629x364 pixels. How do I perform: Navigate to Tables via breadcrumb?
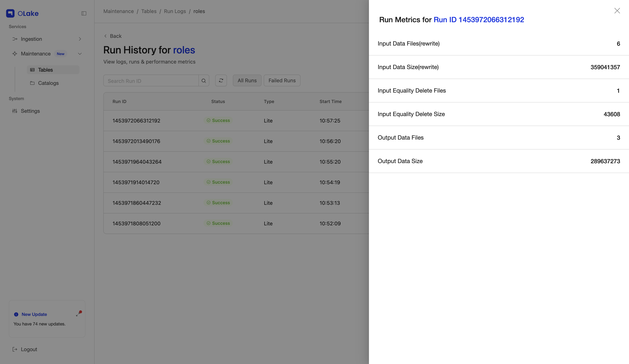pos(149,11)
